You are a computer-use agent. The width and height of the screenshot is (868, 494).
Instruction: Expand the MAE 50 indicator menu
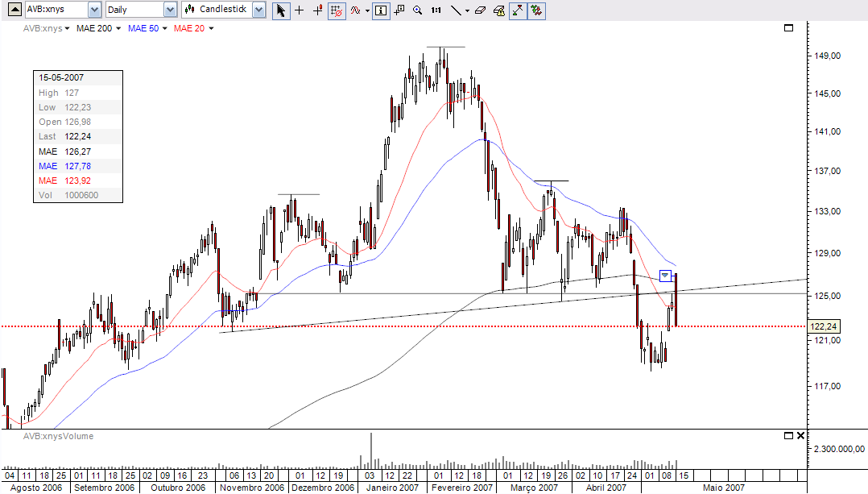tap(164, 28)
